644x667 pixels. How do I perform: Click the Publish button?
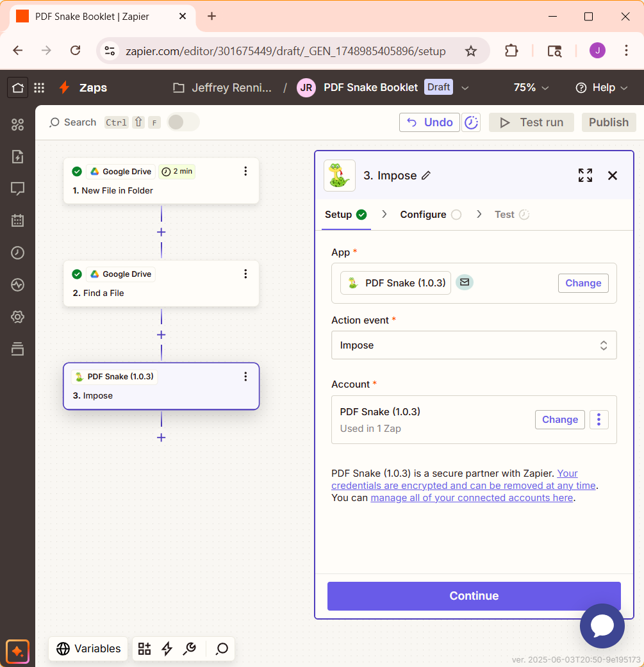click(x=609, y=122)
